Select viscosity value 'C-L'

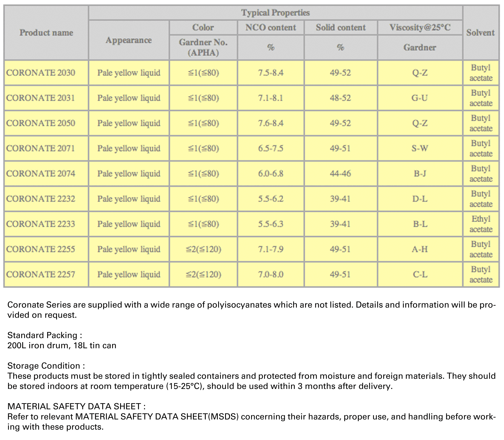pos(420,274)
